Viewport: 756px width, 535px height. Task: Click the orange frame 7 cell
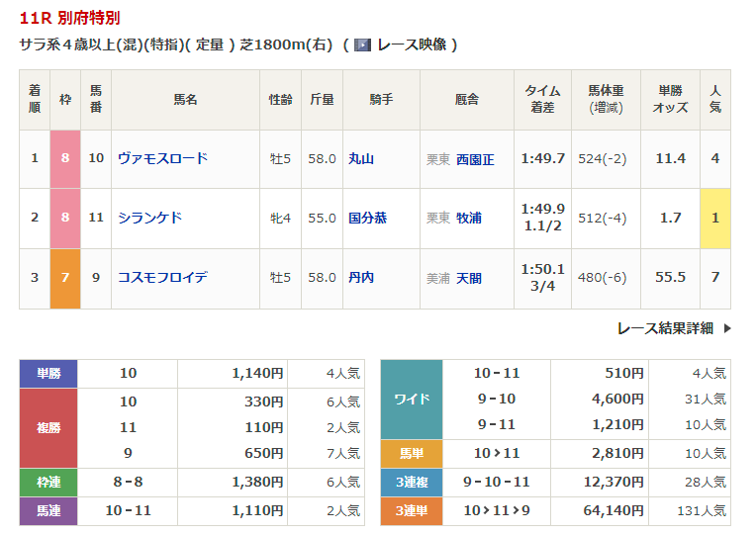65,277
